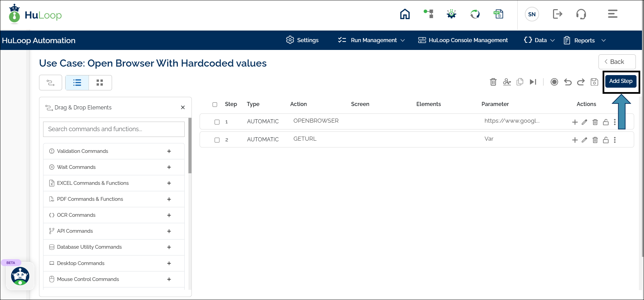The width and height of the screenshot is (644, 300).
Task: Click the home icon in header
Action: tap(405, 14)
